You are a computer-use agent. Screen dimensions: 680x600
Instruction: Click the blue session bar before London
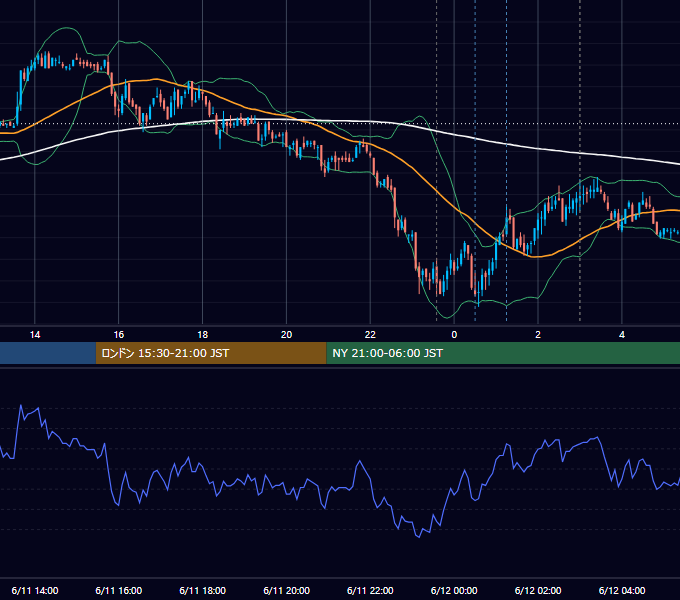(x=48, y=353)
